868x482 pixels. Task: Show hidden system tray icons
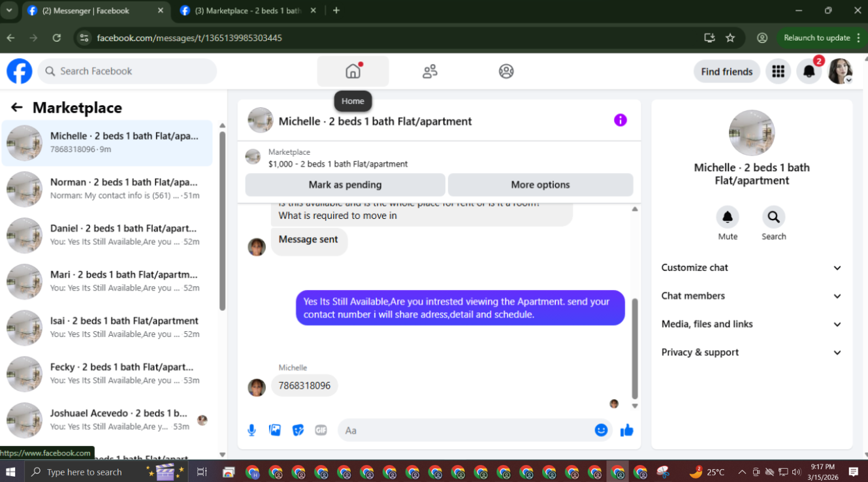point(742,472)
